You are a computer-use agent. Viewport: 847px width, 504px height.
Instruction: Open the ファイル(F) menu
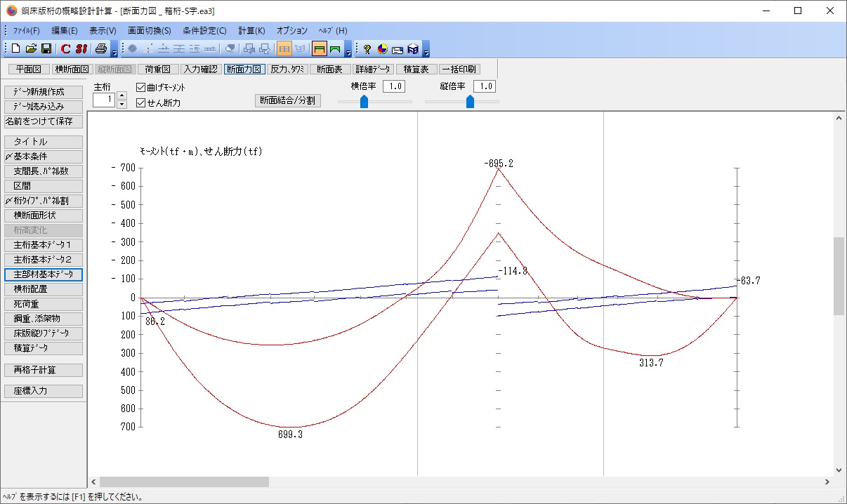[x=27, y=31]
